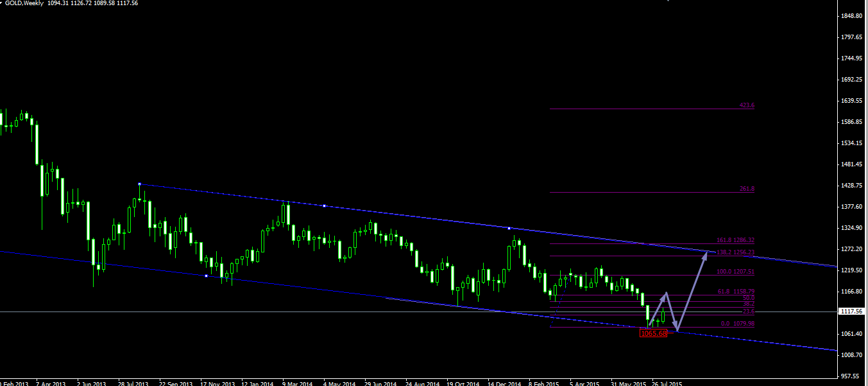
Task: Select the 0.0 1079.98 Fibonacci label
Action: pyautogui.click(x=738, y=324)
